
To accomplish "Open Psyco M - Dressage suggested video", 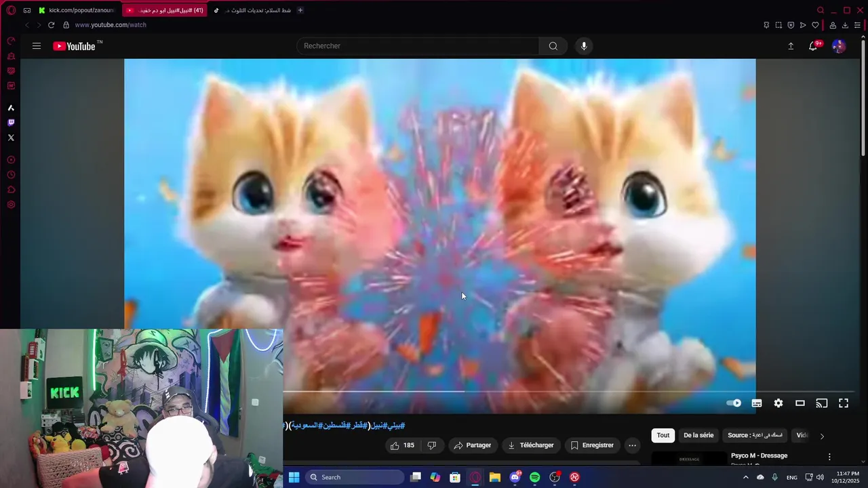I will coord(759,455).
